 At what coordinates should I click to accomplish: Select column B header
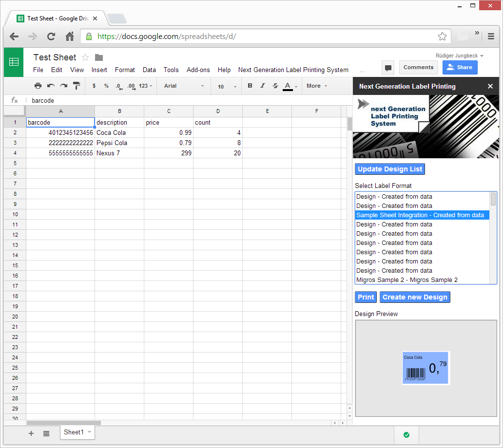119,111
